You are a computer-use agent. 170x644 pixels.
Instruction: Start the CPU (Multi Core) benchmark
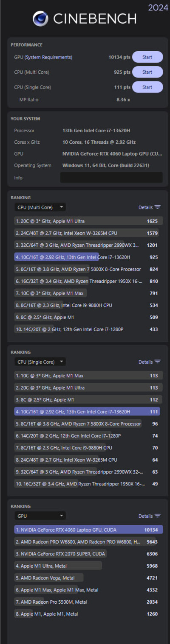click(147, 72)
